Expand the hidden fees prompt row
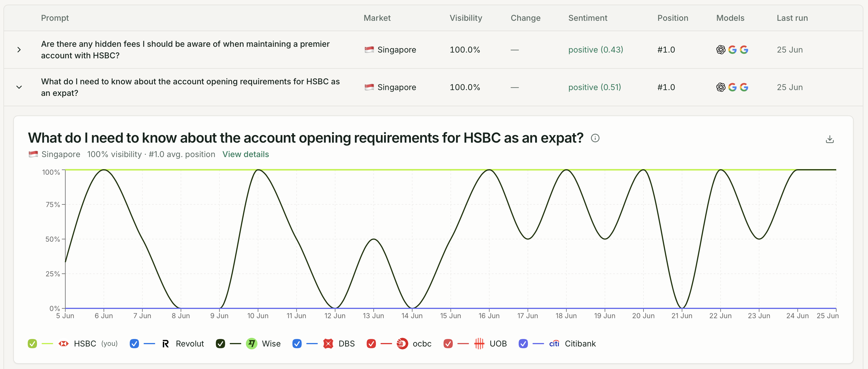The width and height of the screenshot is (868, 369). pos(19,50)
